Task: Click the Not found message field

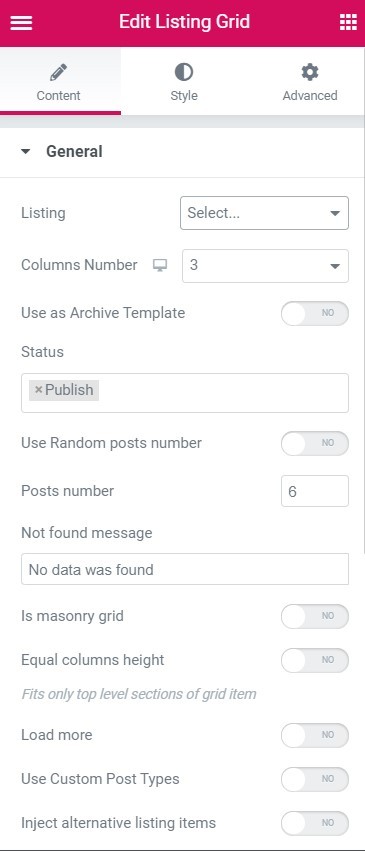Action: 185,569
